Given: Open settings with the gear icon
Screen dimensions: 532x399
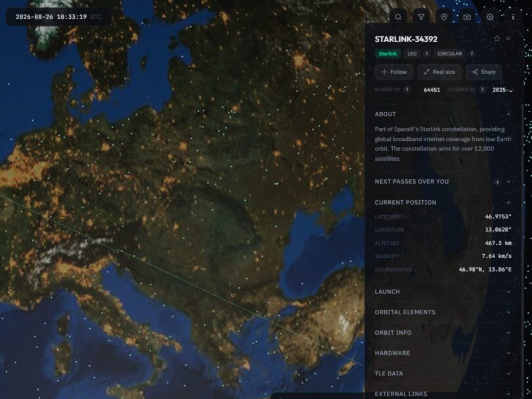Looking at the screenshot, I should [x=490, y=17].
